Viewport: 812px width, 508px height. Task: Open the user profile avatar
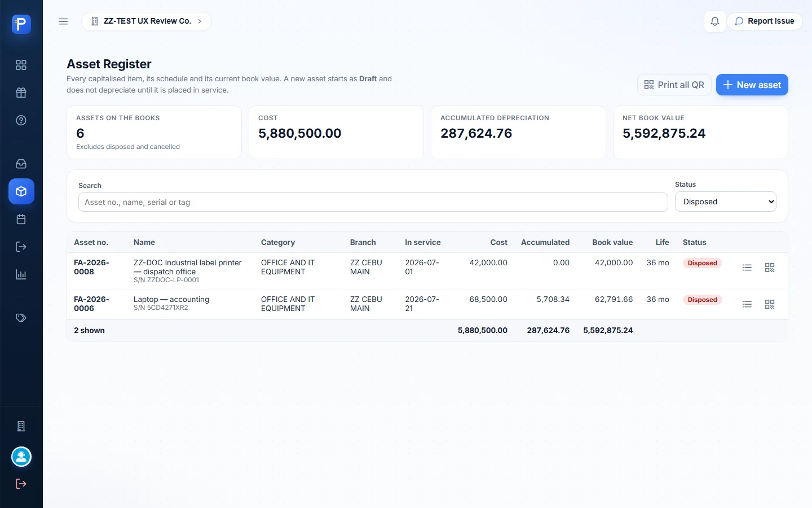21,457
